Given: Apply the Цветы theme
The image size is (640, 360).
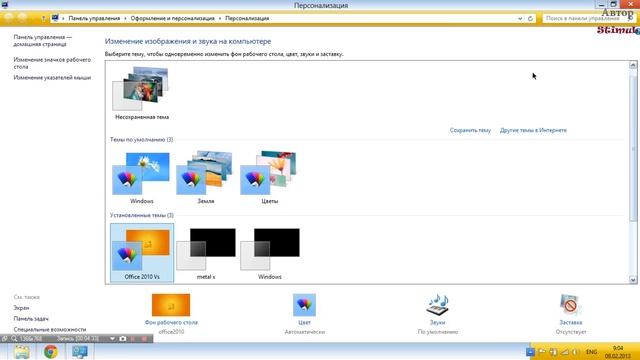Looking at the screenshot, I should coord(269,173).
